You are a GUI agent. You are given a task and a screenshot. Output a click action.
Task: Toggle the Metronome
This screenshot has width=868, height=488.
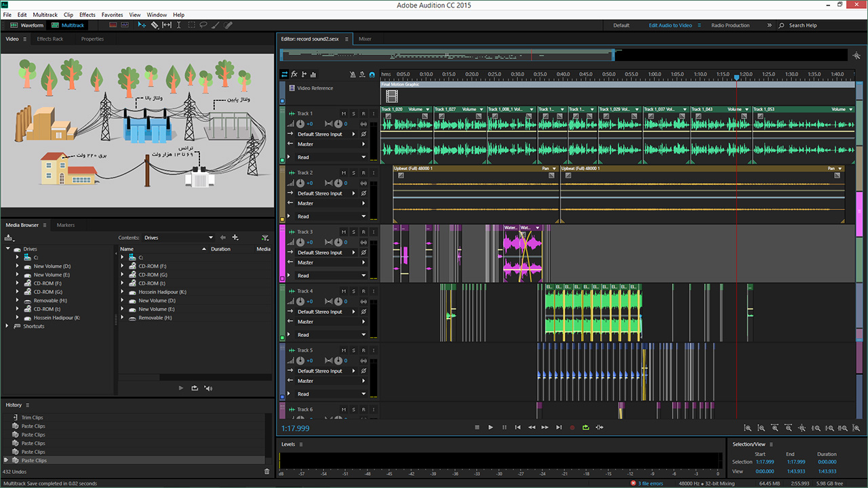coord(353,75)
